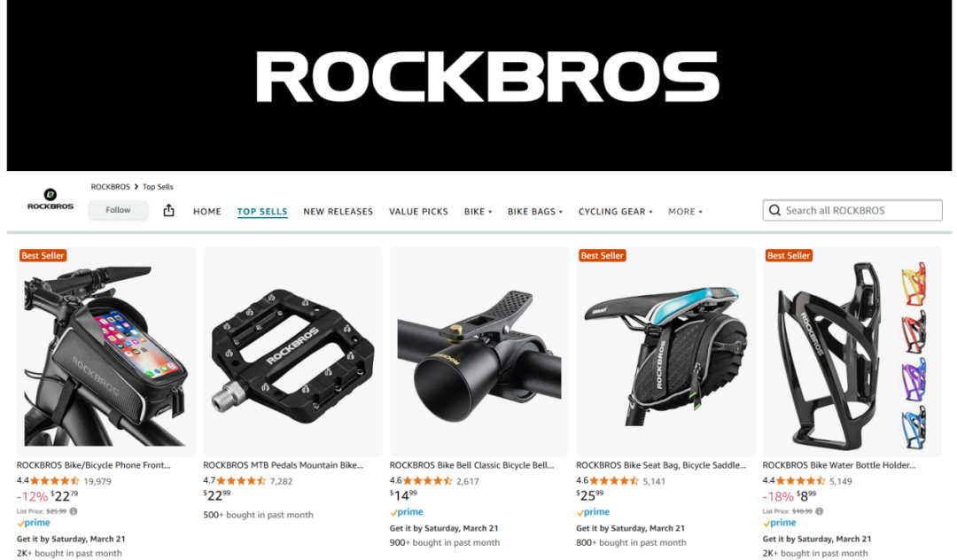
Task: Toggle the Follow button for ROCKBROS
Action: [118, 210]
